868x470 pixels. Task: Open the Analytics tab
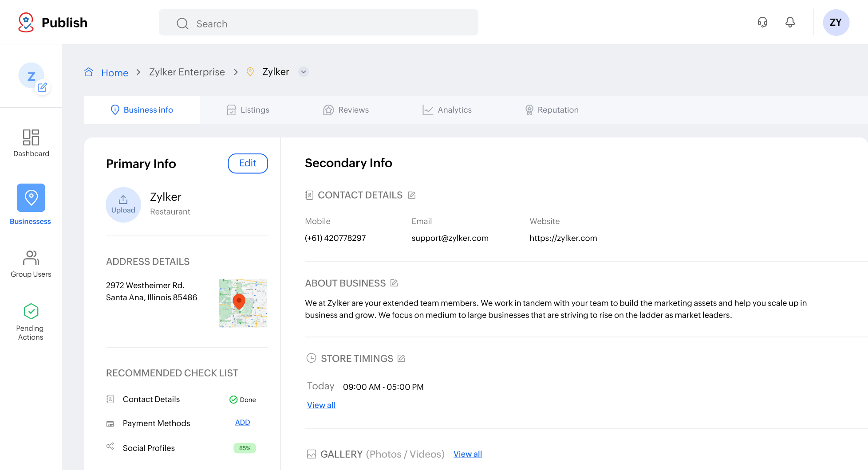click(447, 110)
